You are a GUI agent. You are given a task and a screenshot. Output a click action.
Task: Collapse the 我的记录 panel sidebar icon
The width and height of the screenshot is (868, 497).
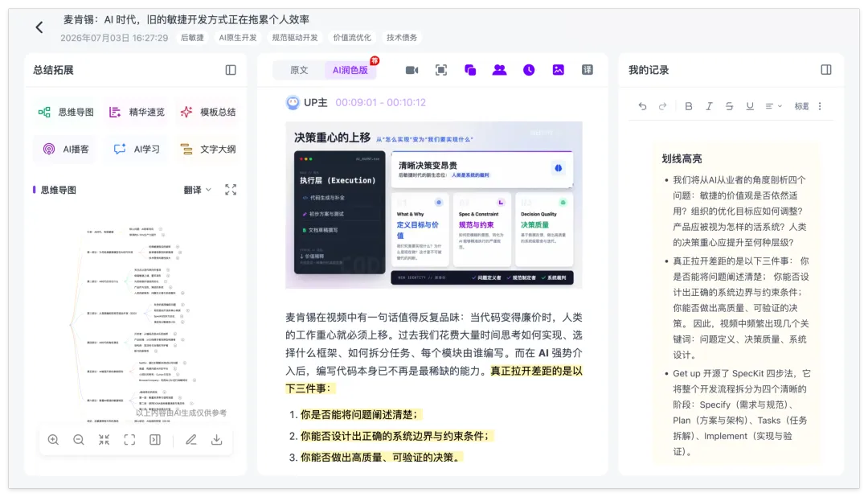click(x=826, y=70)
